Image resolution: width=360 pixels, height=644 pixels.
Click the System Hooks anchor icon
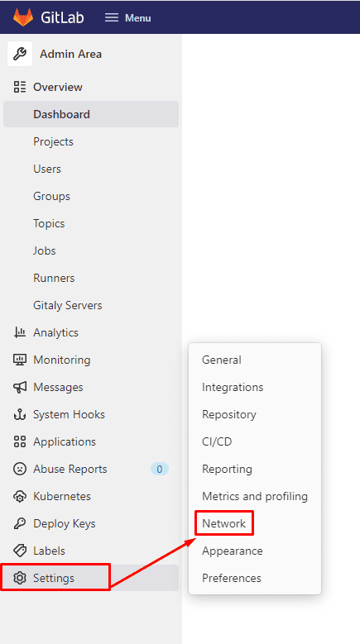pyautogui.click(x=20, y=414)
